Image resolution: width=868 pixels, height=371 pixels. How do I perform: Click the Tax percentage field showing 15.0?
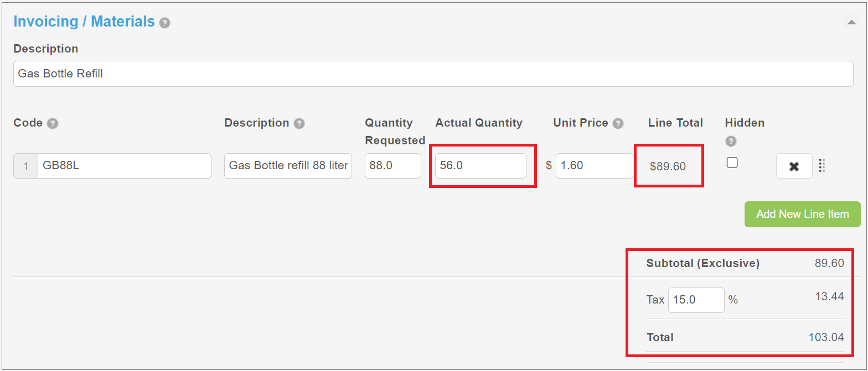696,300
